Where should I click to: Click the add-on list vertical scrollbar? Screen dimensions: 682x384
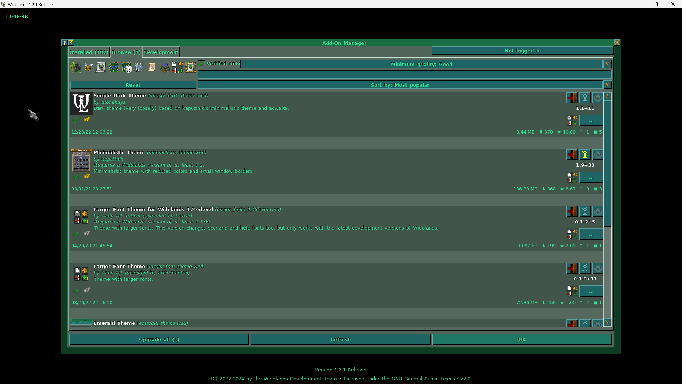pos(608,209)
